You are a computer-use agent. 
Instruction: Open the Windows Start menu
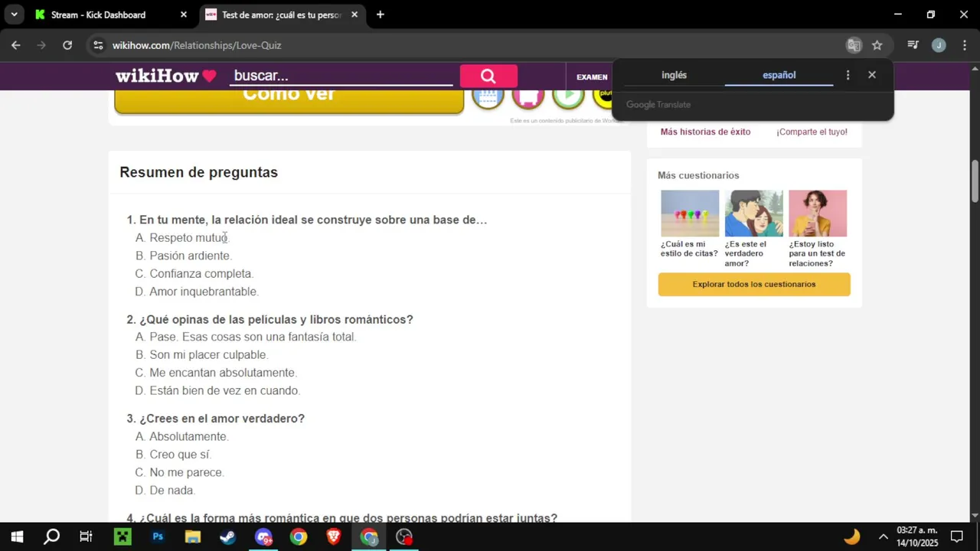click(17, 536)
